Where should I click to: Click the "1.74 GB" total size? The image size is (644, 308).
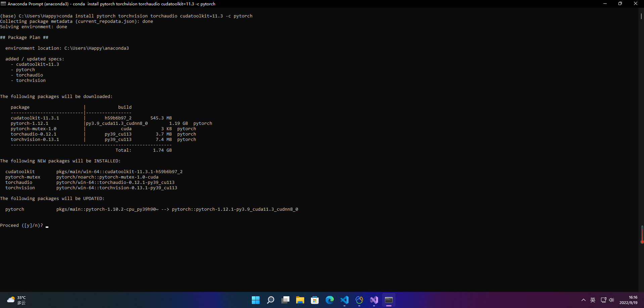point(163,150)
